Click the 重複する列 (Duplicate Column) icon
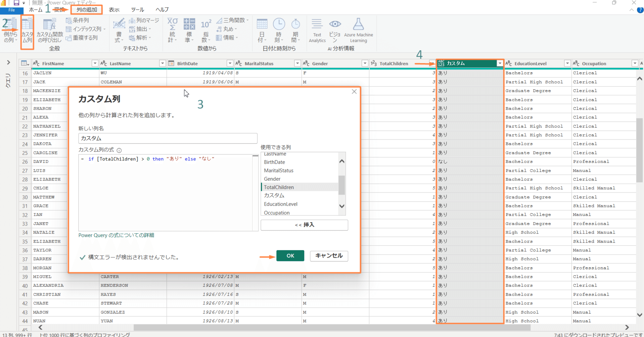Image resolution: width=644 pixels, height=337 pixels. tap(83, 37)
